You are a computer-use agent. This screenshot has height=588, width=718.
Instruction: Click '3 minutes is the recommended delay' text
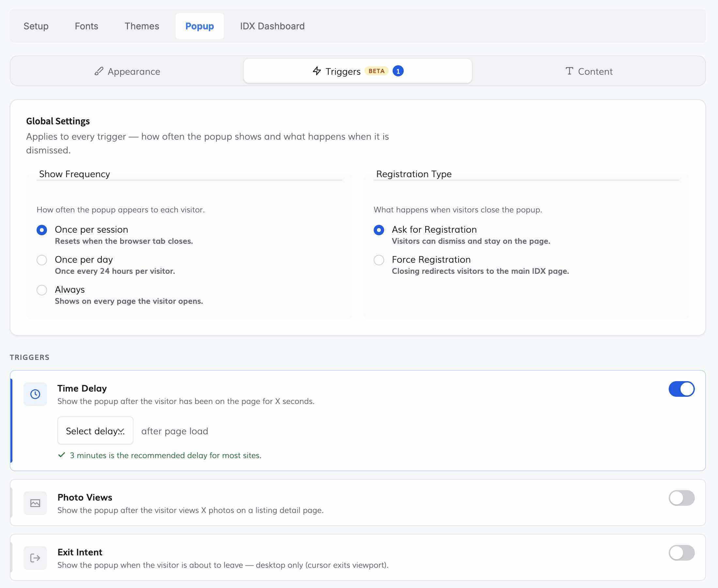point(165,455)
